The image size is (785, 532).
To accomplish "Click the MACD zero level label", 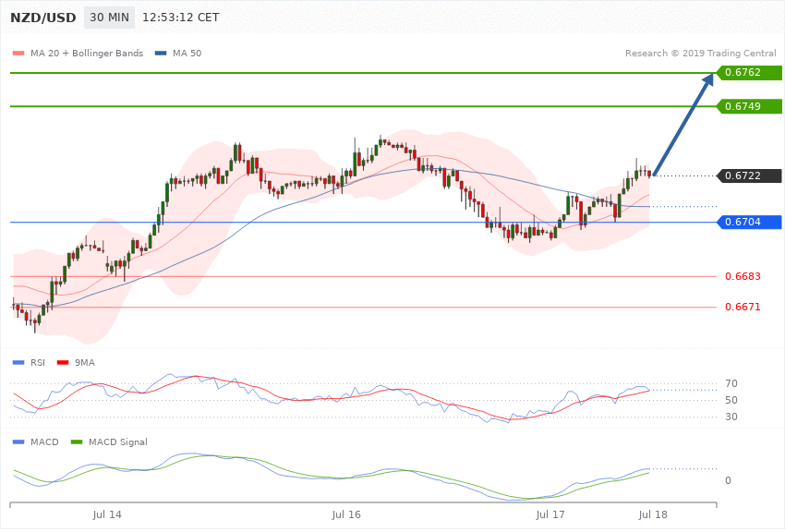I will 728,480.
